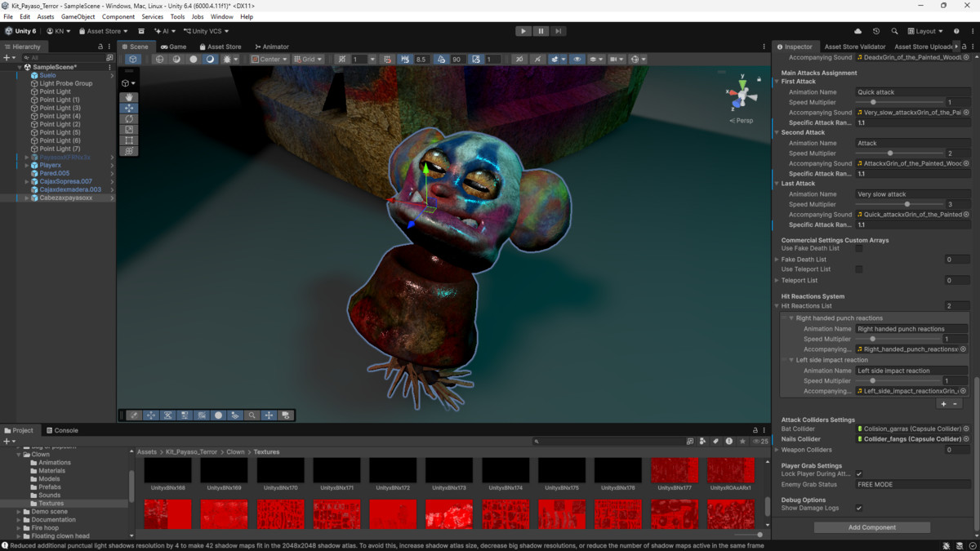This screenshot has height=551, width=980.
Task: Expand the Demo scene folder in Project
Action: click(19, 512)
